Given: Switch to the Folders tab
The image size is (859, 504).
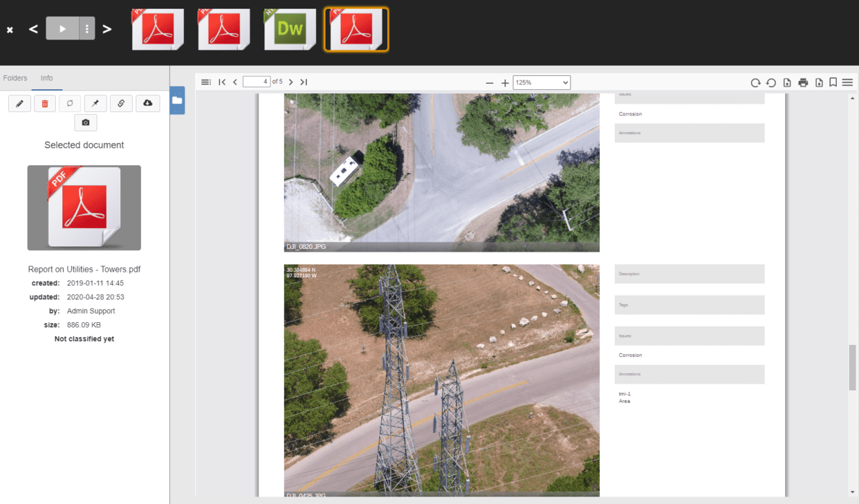Looking at the screenshot, I should pos(15,78).
